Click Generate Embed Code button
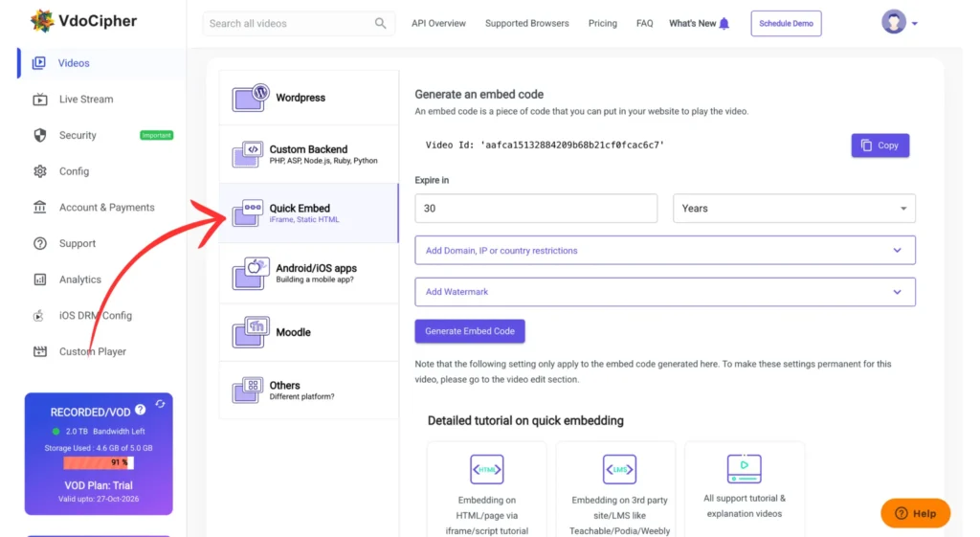The height and width of the screenshot is (537, 980). click(470, 331)
